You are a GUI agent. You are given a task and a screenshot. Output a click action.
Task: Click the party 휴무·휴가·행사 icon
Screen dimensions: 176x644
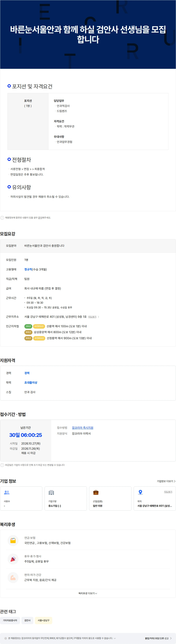pyautogui.click(x=13, y=559)
